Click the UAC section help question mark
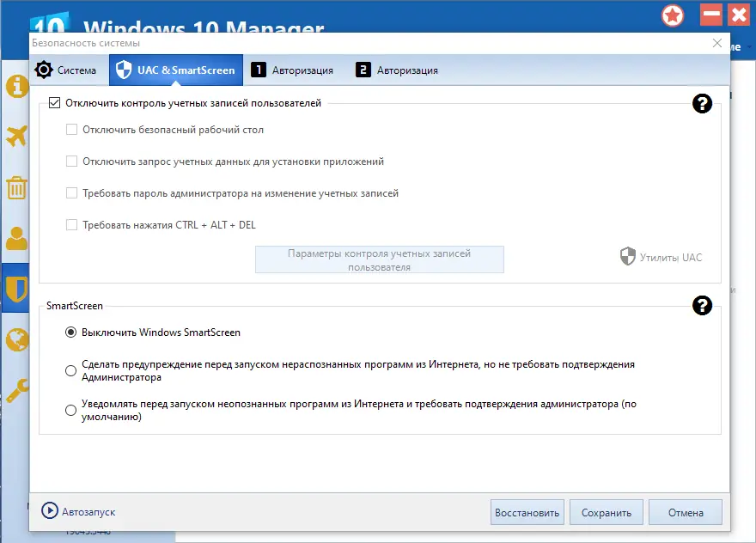 point(703,103)
